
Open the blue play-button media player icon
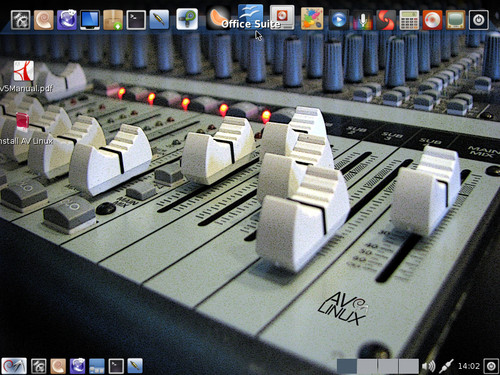click(x=339, y=20)
